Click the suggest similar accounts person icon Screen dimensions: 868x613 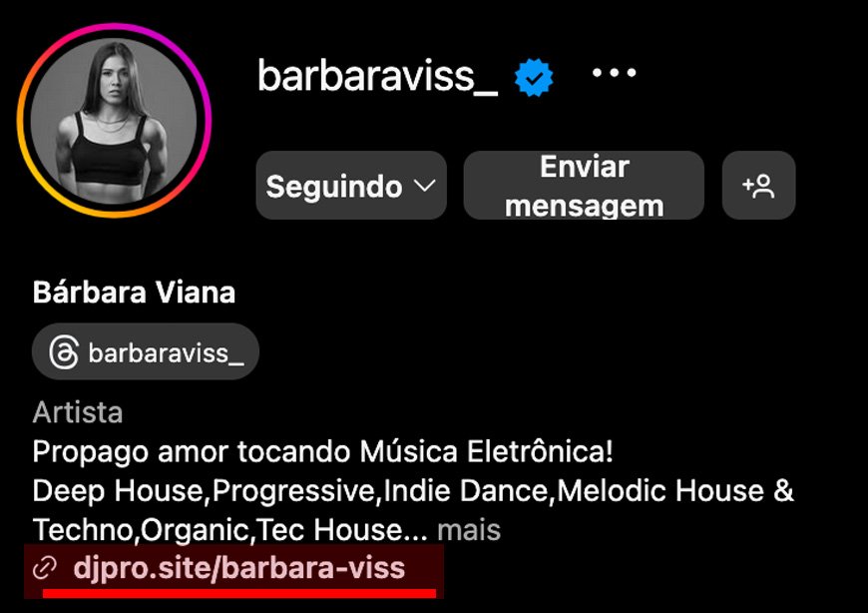click(x=758, y=186)
